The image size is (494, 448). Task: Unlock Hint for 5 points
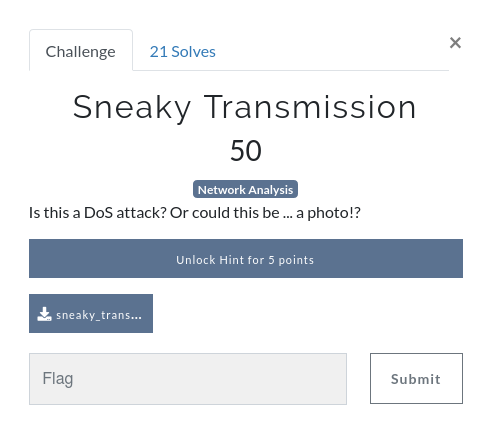246,258
